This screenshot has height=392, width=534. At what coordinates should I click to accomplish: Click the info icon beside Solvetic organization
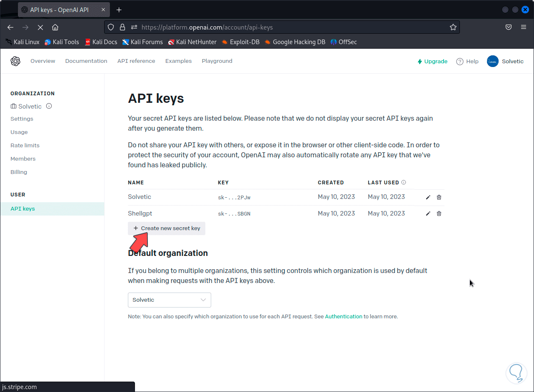point(49,106)
